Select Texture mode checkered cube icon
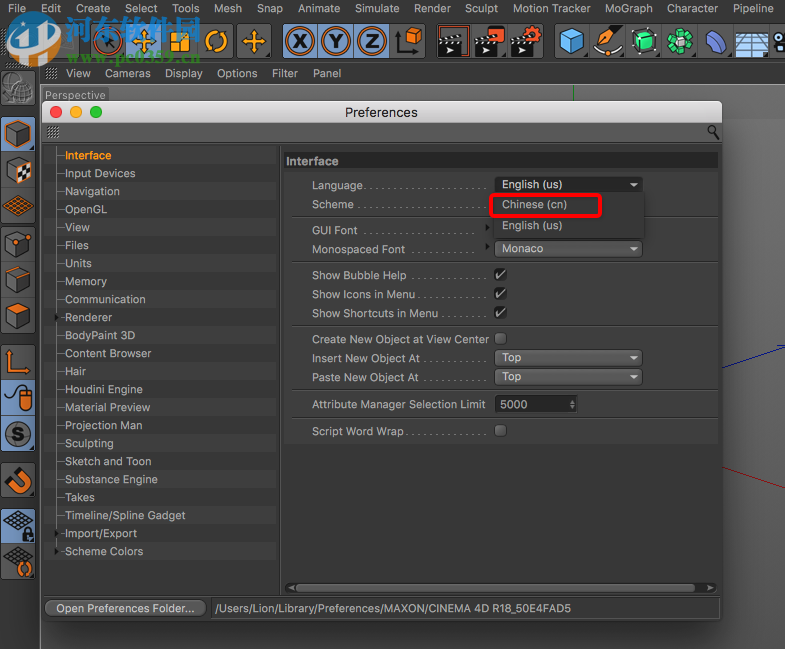 click(x=18, y=170)
